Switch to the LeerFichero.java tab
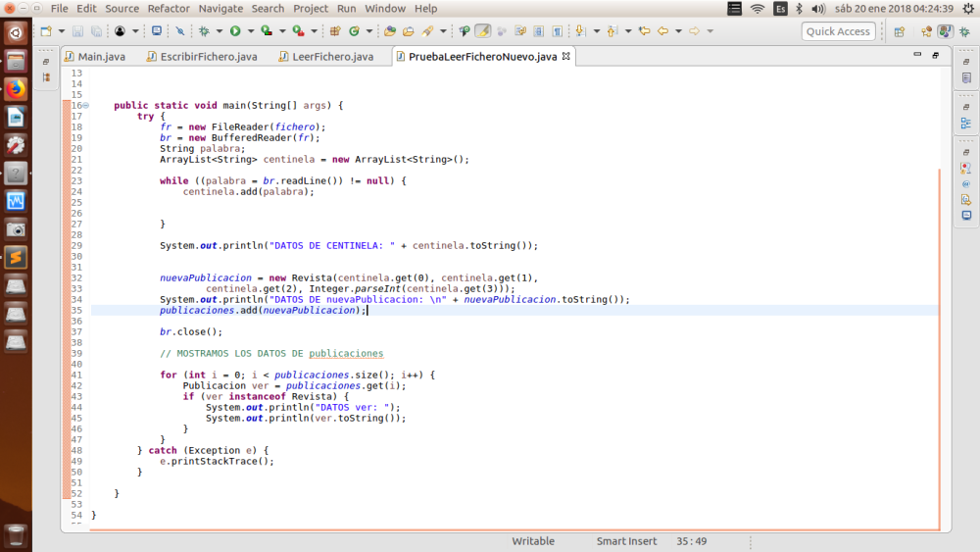The width and height of the screenshot is (980, 552). click(x=331, y=57)
